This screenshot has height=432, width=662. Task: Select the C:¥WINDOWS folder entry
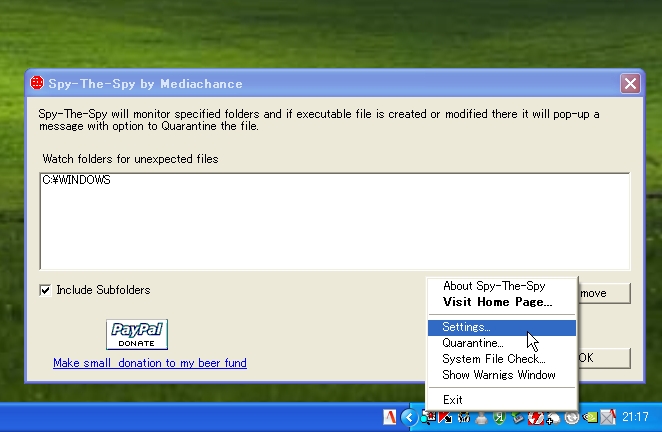(76, 180)
